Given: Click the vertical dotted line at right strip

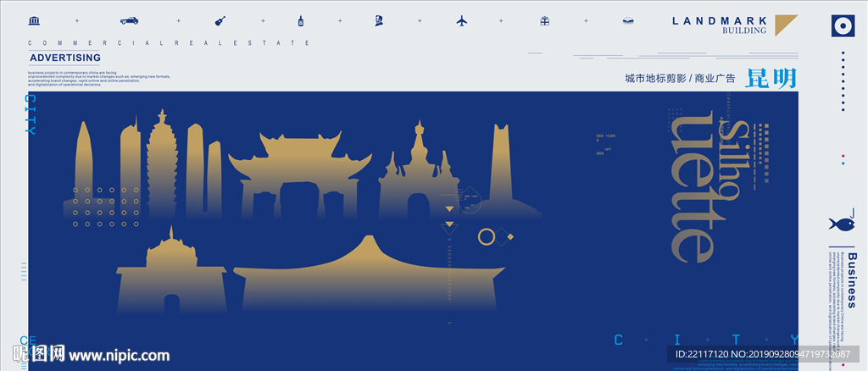Looking at the screenshot, I should [843, 81].
